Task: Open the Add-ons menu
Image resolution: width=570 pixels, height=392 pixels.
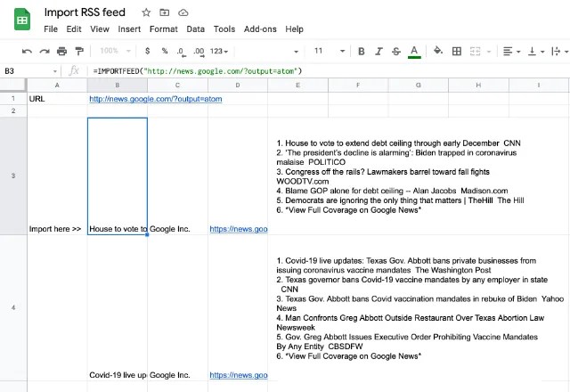Action: [x=260, y=29]
